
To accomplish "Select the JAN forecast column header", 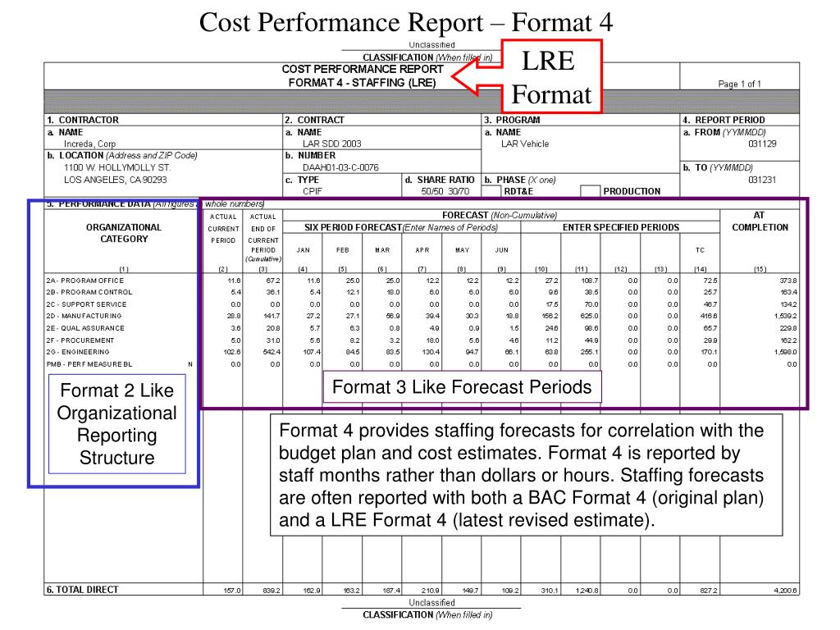I will (x=304, y=250).
